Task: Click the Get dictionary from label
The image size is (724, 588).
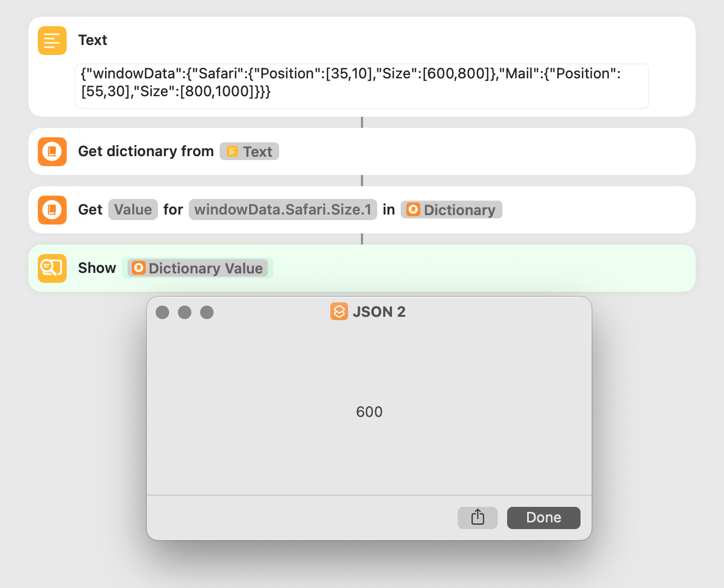Action: [146, 151]
